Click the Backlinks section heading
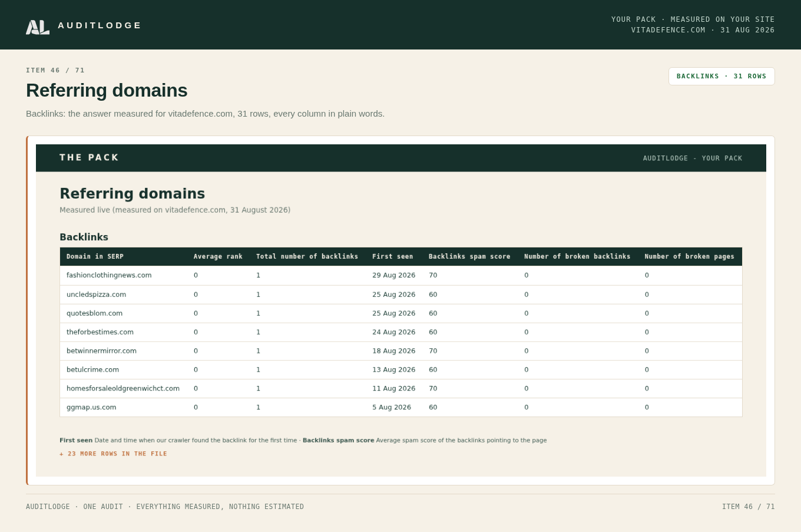The image size is (801, 532). tap(84, 237)
